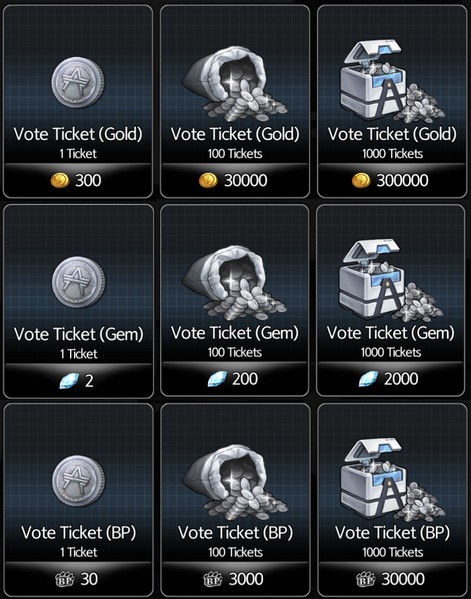The width and height of the screenshot is (471, 599).
Task: Buy 1 ticket for 2 gems
Action: coord(78,380)
